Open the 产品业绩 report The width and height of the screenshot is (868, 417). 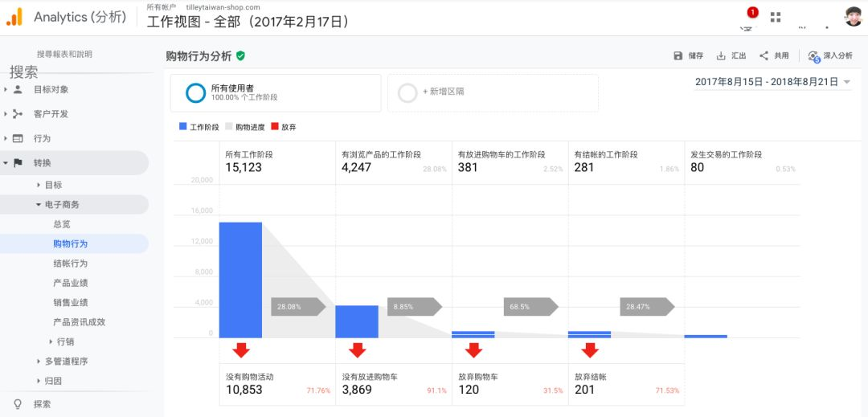[x=70, y=283]
